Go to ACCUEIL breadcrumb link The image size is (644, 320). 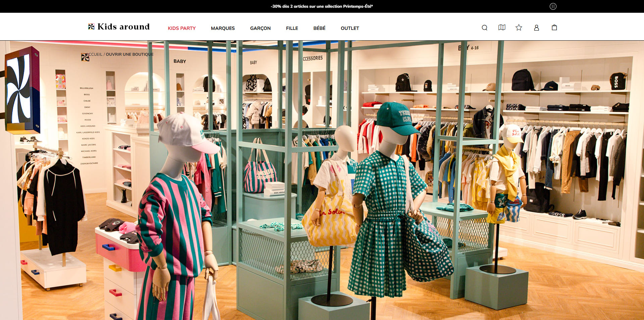[x=95, y=54]
